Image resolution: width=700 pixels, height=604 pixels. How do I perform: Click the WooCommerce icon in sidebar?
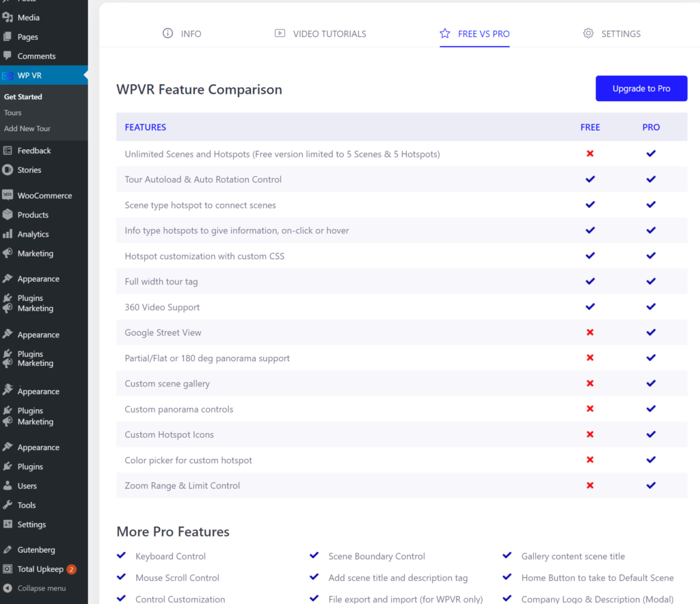tap(8, 196)
